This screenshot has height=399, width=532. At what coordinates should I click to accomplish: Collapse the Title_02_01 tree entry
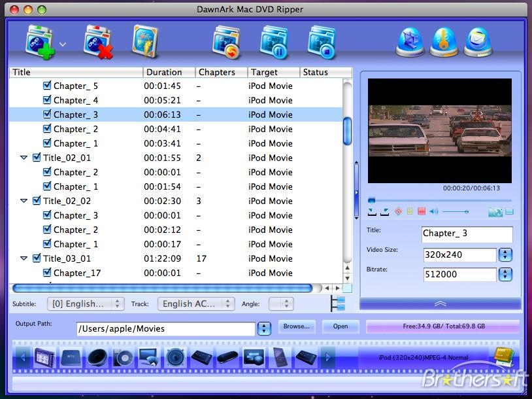click(x=25, y=158)
